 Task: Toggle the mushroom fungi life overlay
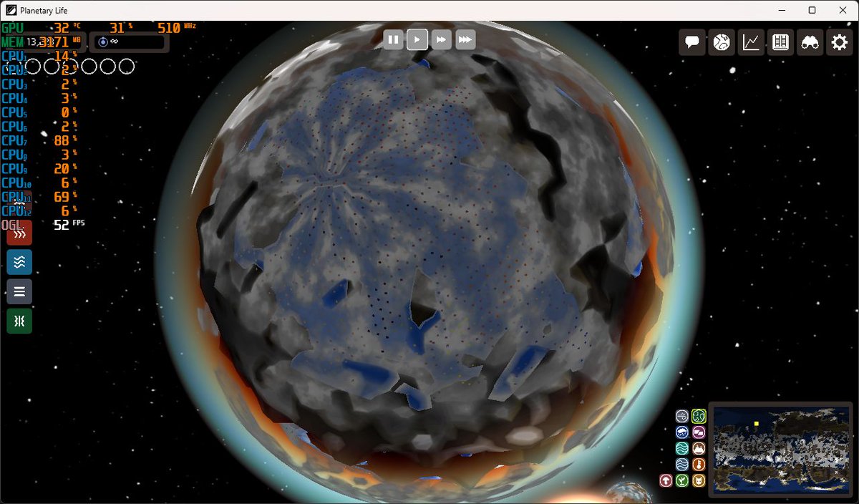tap(666, 481)
